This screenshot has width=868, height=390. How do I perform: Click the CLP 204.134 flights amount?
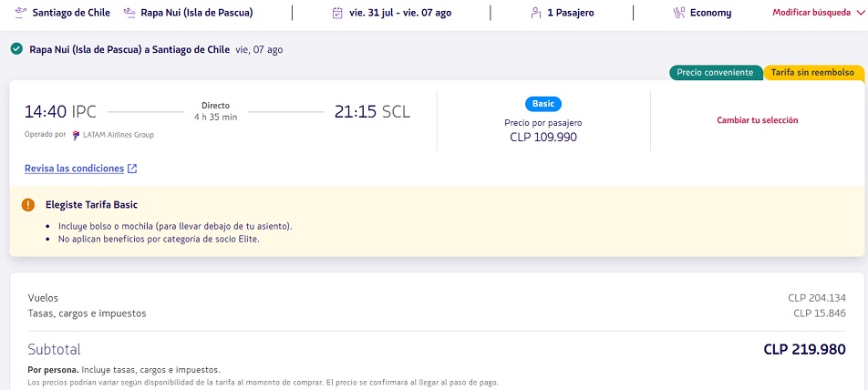coord(817,298)
